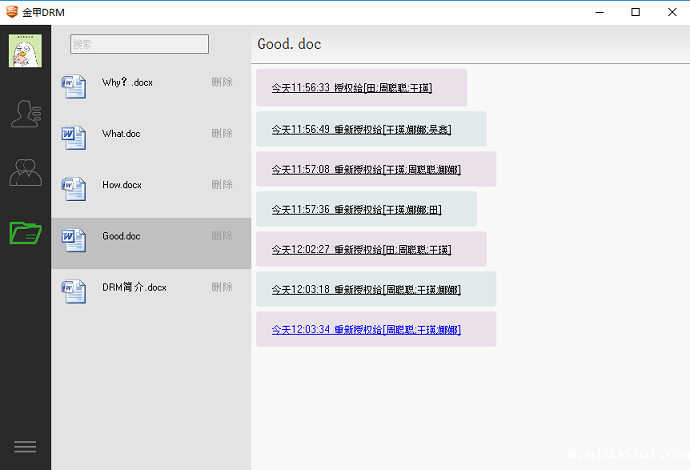Click the Word icon for Why？.docx
Screen dimensions: 690x470
point(74,85)
